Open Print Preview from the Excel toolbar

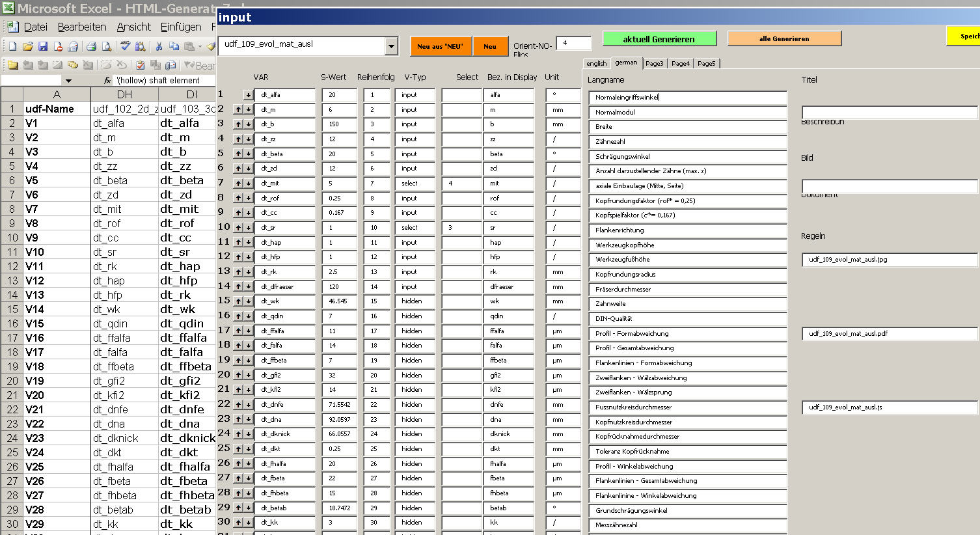(107, 46)
